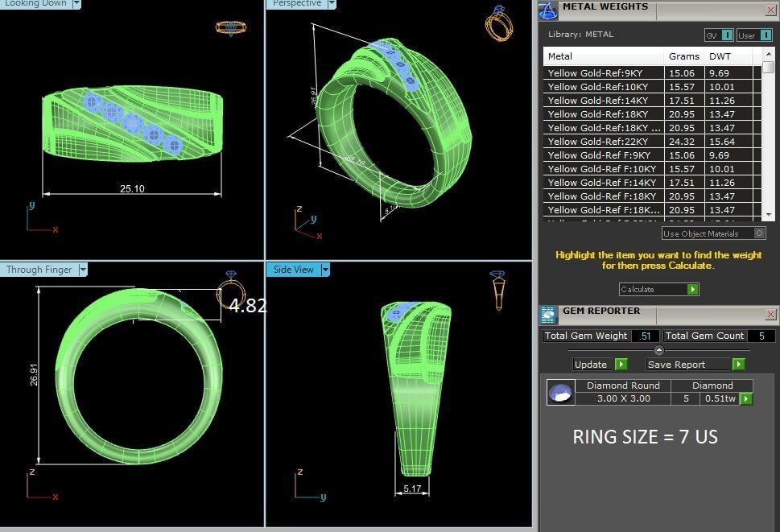The width and height of the screenshot is (780, 532).
Task: Expand the Side View viewport menu arrow
Action: 325,270
